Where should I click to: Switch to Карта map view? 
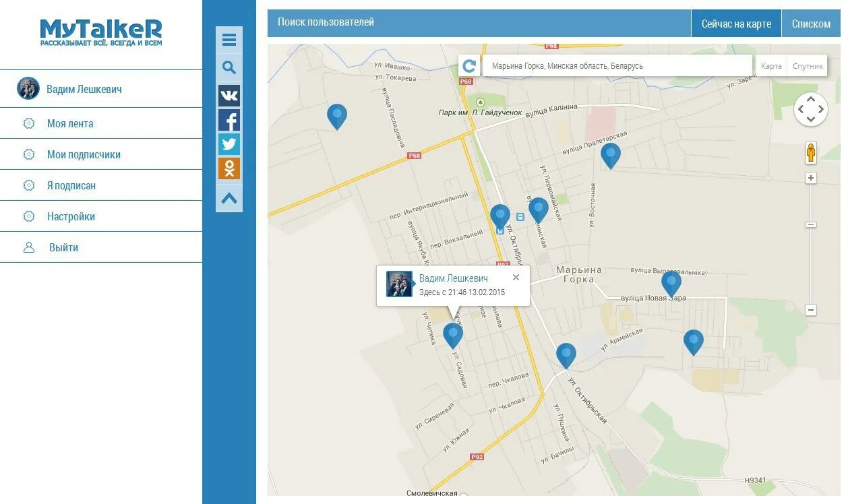click(771, 66)
